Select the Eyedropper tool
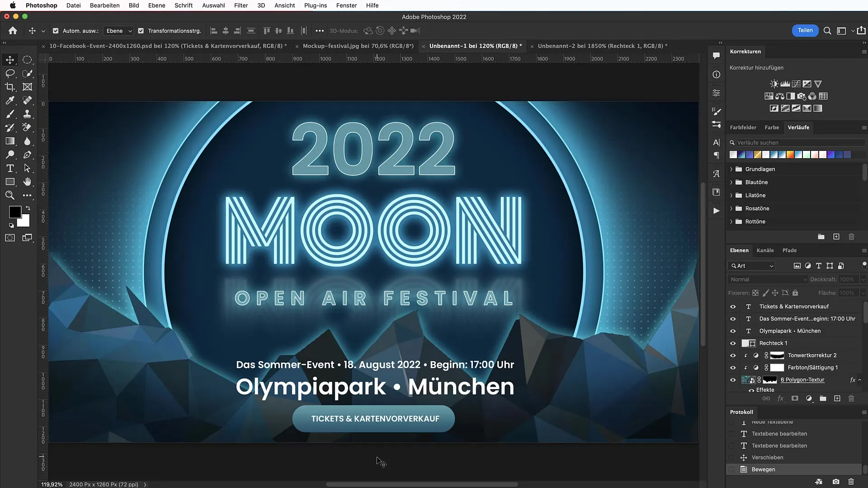 click(x=10, y=100)
